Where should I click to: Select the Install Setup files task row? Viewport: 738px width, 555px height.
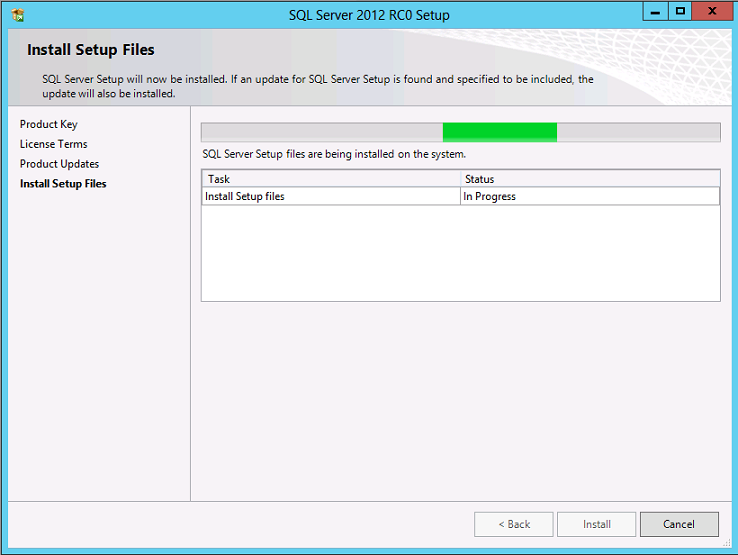(x=460, y=196)
